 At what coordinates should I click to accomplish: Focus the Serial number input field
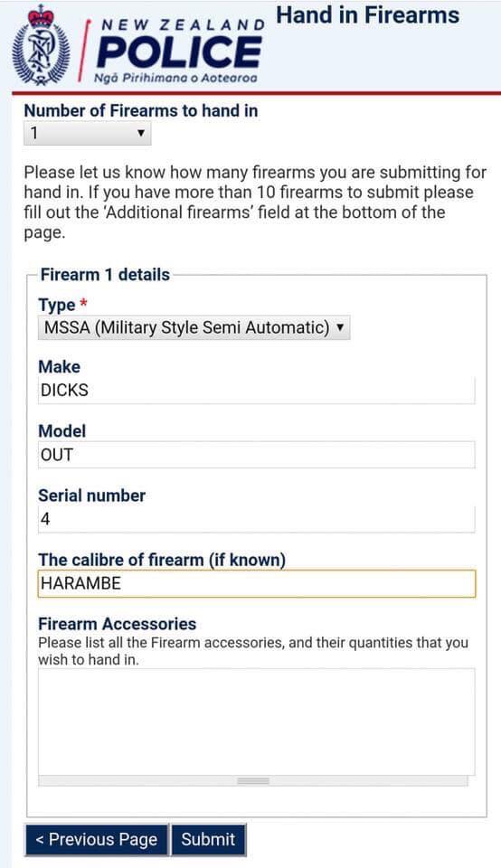tap(256, 519)
